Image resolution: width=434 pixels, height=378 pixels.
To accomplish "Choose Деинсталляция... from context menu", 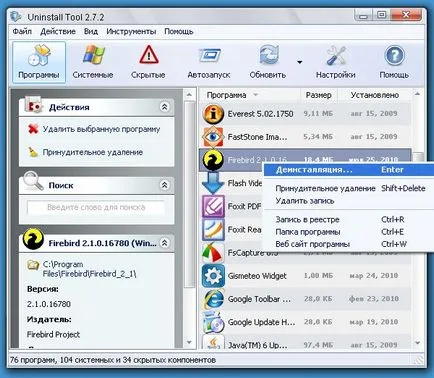I will point(349,170).
